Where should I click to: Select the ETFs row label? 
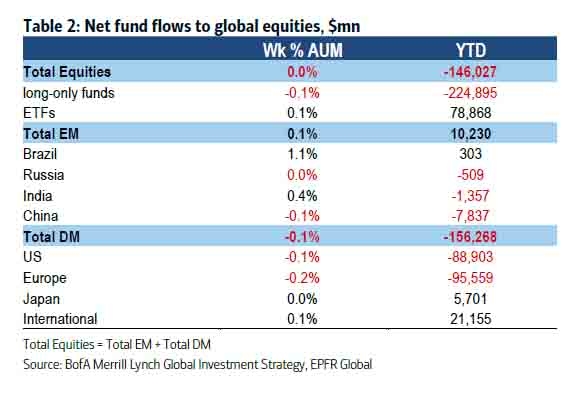tap(39, 113)
